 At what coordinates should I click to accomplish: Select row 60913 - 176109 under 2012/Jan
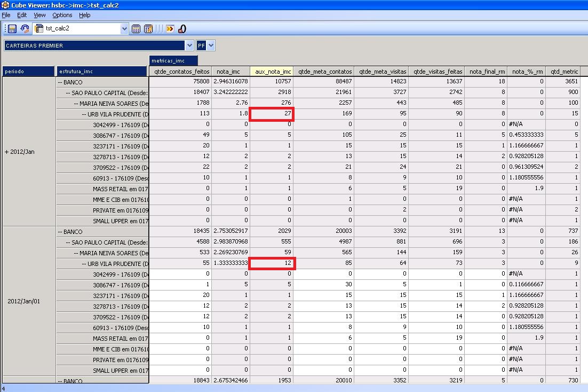pos(102,178)
